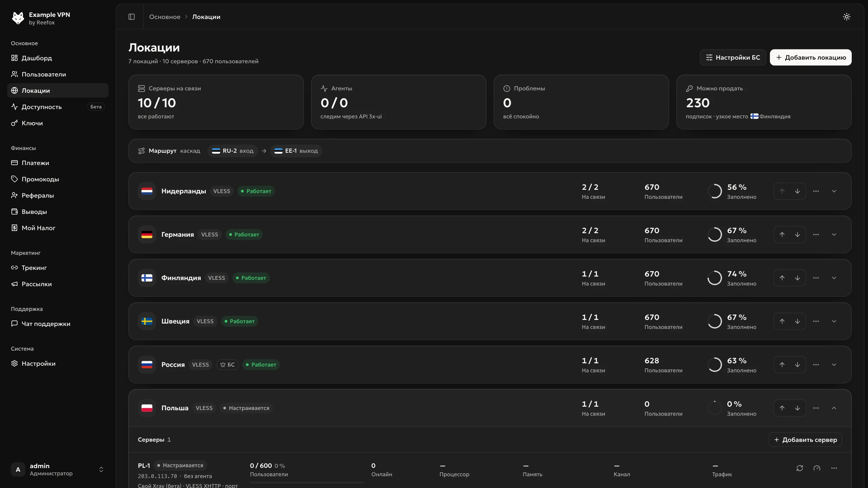Move Finland location down
This screenshot has height=488, width=868.
797,278
